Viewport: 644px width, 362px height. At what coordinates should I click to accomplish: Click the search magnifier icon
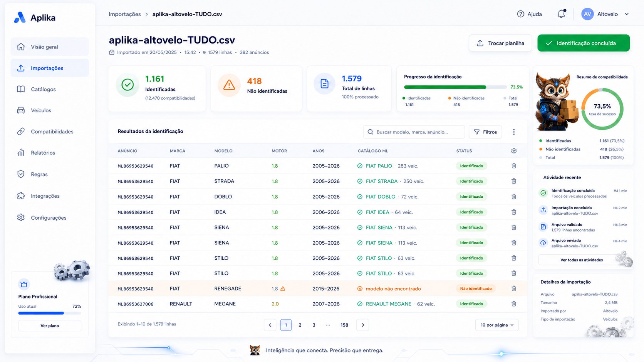click(371, 132)
